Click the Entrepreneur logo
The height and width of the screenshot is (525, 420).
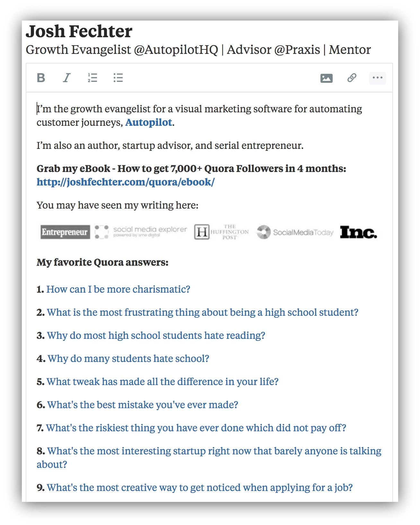pyautogui.click(x=65, y=232)
